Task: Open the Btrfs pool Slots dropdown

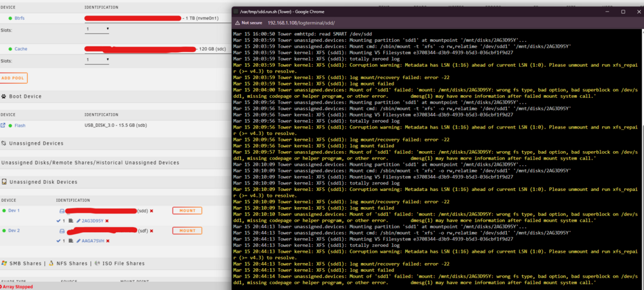Action: [97, 29]
